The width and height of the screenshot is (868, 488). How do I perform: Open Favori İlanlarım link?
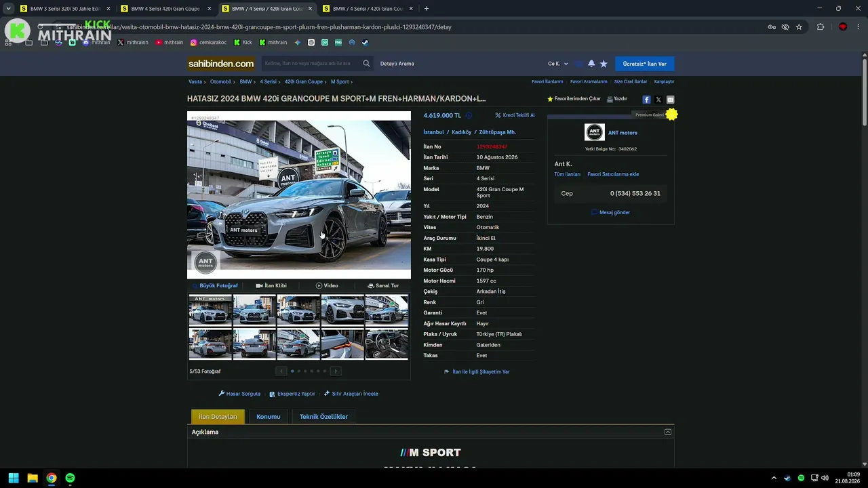(547, 82)
